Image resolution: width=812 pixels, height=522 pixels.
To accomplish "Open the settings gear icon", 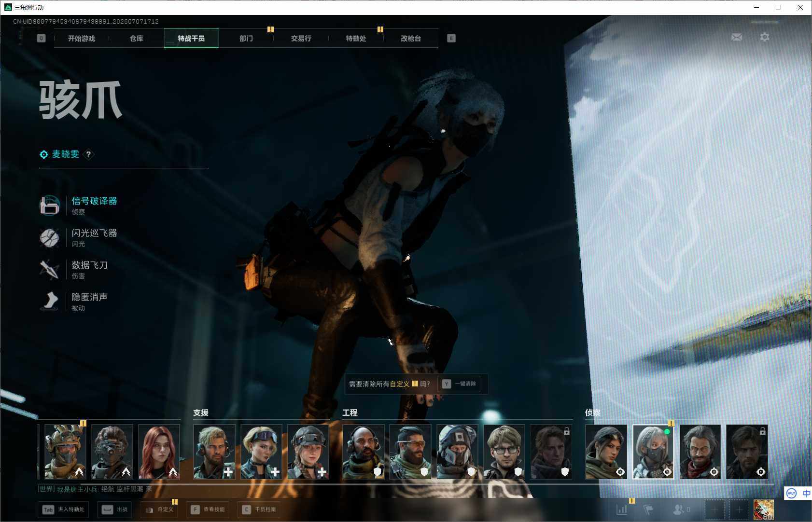I will click(x=765, y=37).
